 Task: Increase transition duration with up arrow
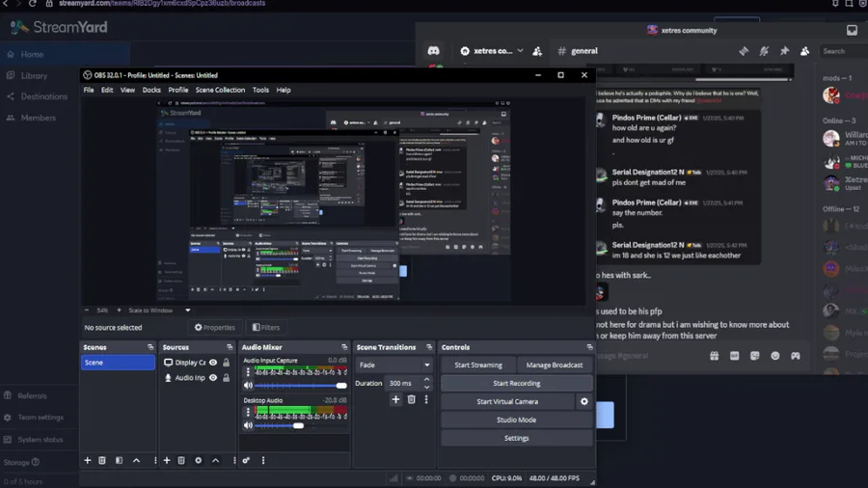pyautogui.click(x=427, y=380)
